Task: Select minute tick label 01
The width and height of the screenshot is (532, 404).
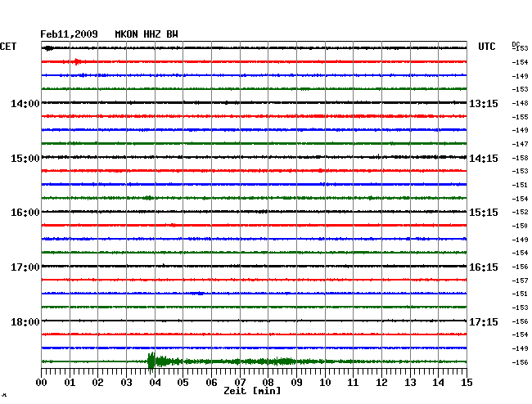Action: (x=70, y=382)
